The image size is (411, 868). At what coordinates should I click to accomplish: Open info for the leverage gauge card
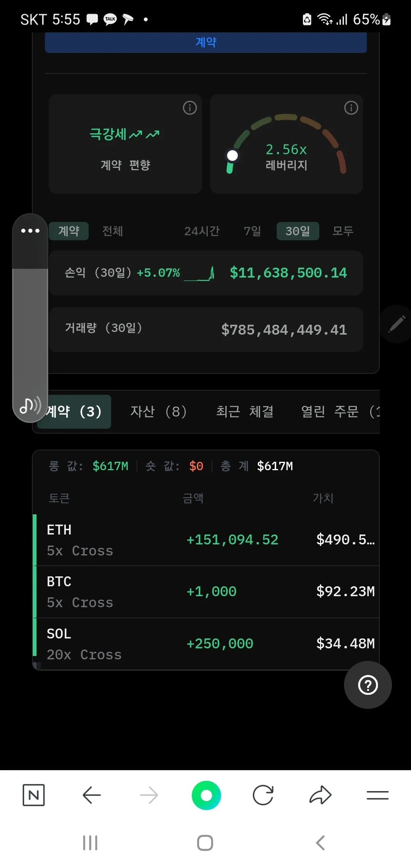point(351,108)
